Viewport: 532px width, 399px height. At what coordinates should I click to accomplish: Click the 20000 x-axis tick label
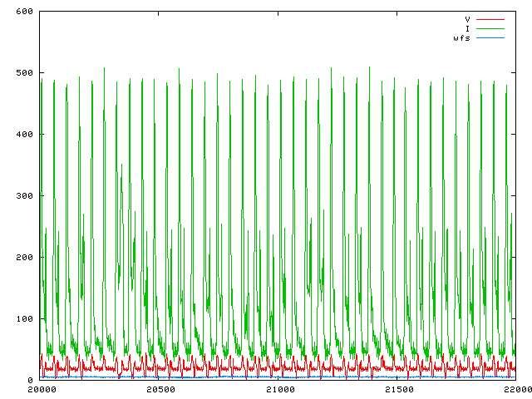tap(41, 390)
